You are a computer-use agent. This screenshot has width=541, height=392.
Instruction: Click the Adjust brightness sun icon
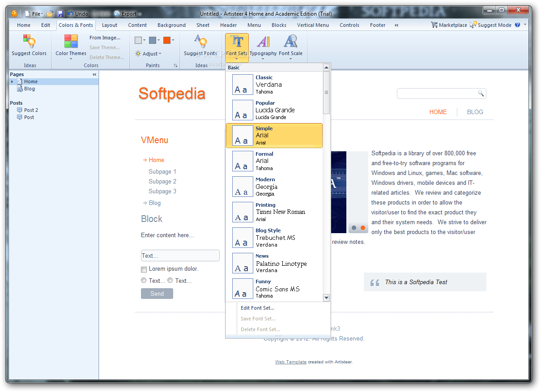(138, 54)
